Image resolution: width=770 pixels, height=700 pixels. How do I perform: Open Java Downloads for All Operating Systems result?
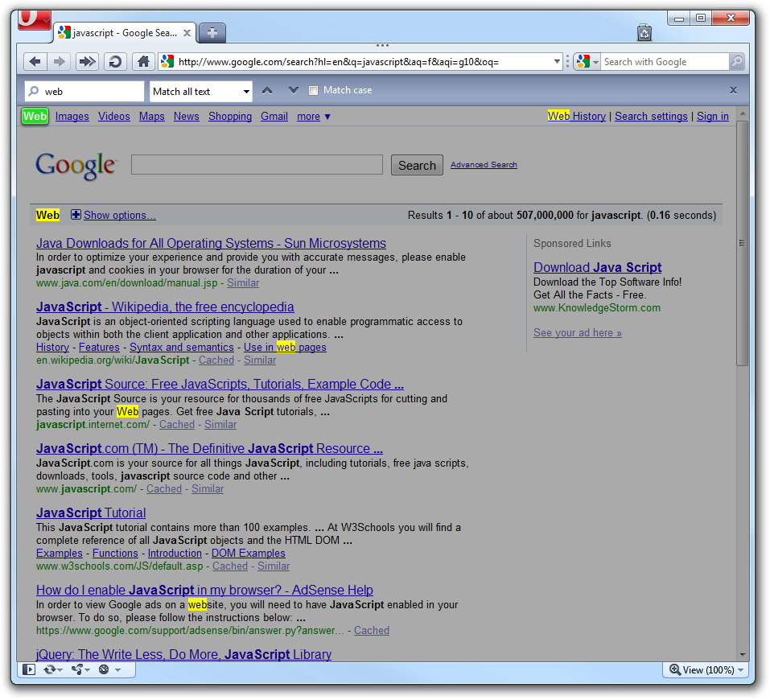click(x=211, y=243)
